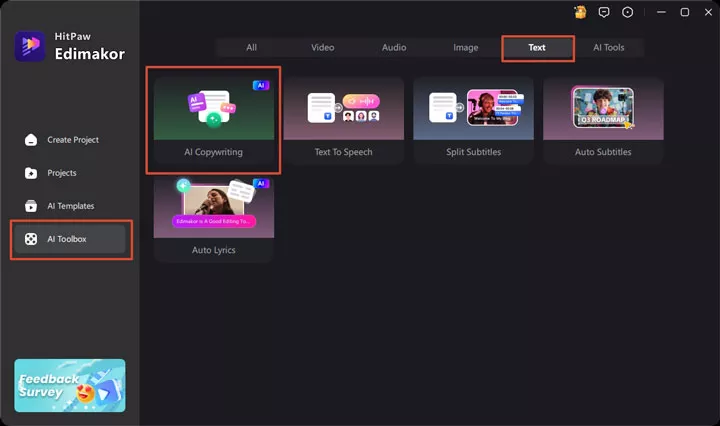Viewport: 720px width, 426px height.
Task: Open the AI Copywriting tool thumbnail
Action: [214, 109]
